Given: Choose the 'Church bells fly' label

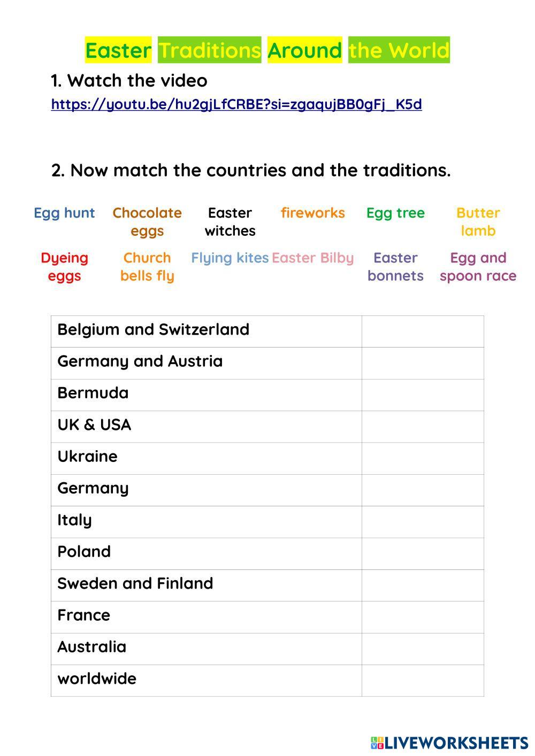Looking at the screenshot, I should click(x=147, y=267).
